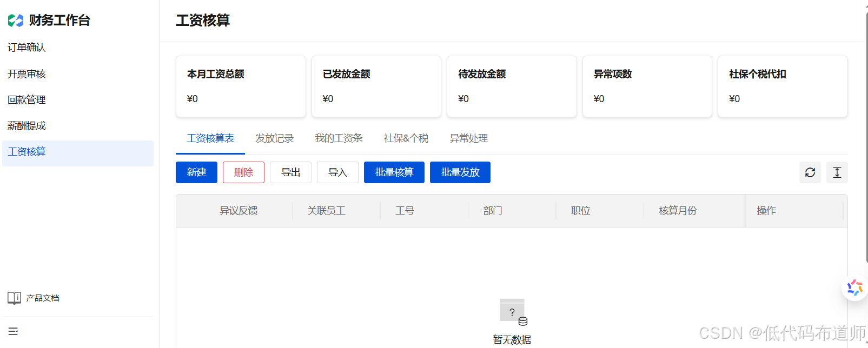
Task: Adjust row height with the density icon
Action: click(837, 172)
